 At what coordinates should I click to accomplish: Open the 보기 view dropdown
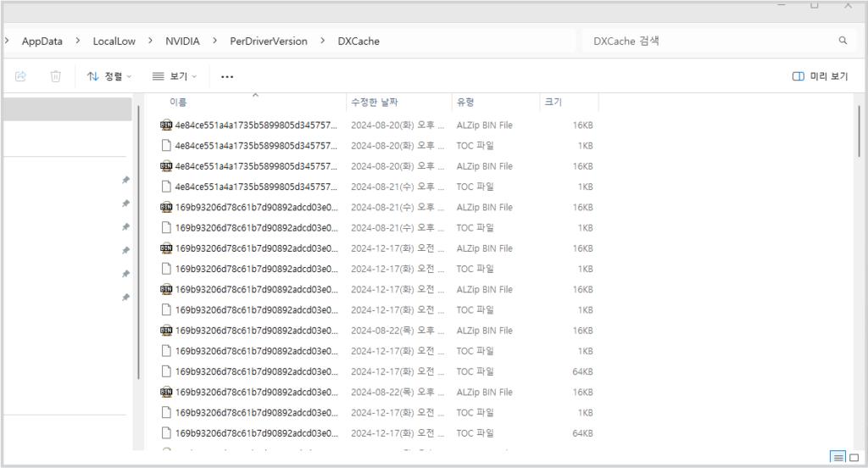point(175,76)
